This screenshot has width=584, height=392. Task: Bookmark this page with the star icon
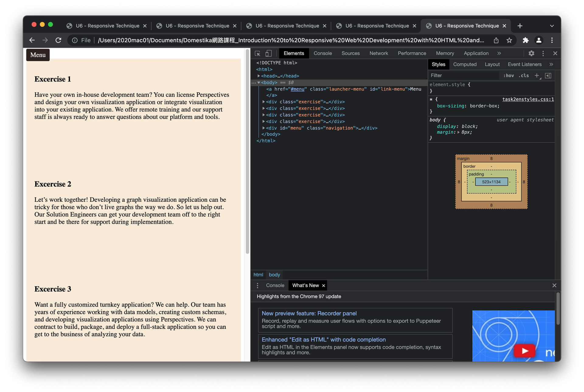(509, 40)
